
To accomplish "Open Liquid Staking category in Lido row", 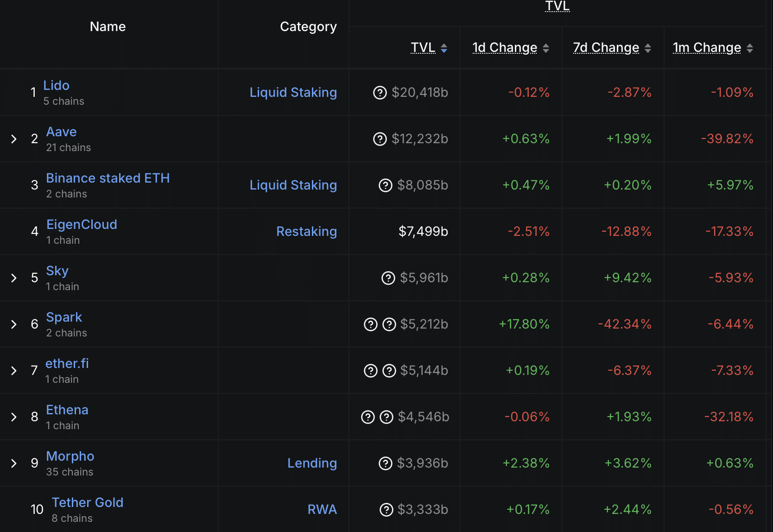I will (293, 93).
